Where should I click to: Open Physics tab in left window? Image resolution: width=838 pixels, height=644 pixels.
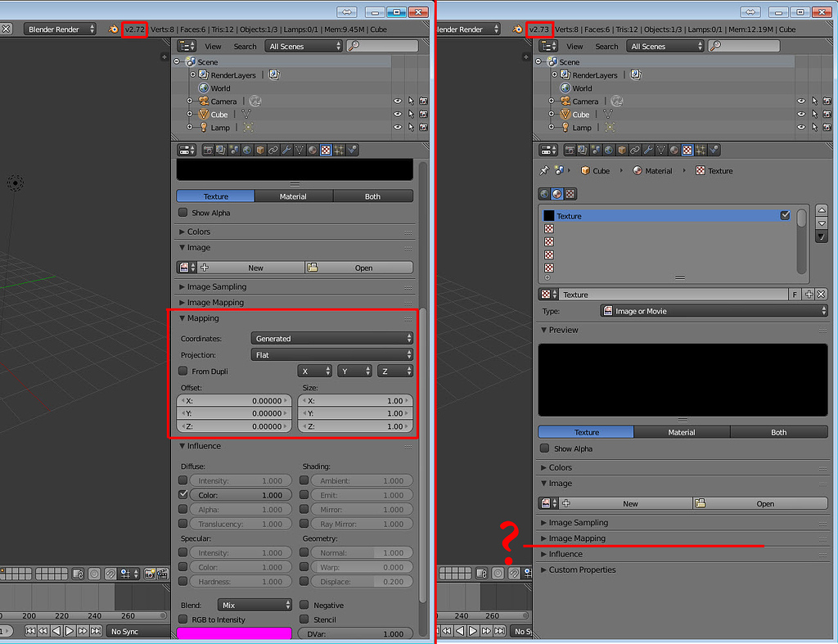352,151
